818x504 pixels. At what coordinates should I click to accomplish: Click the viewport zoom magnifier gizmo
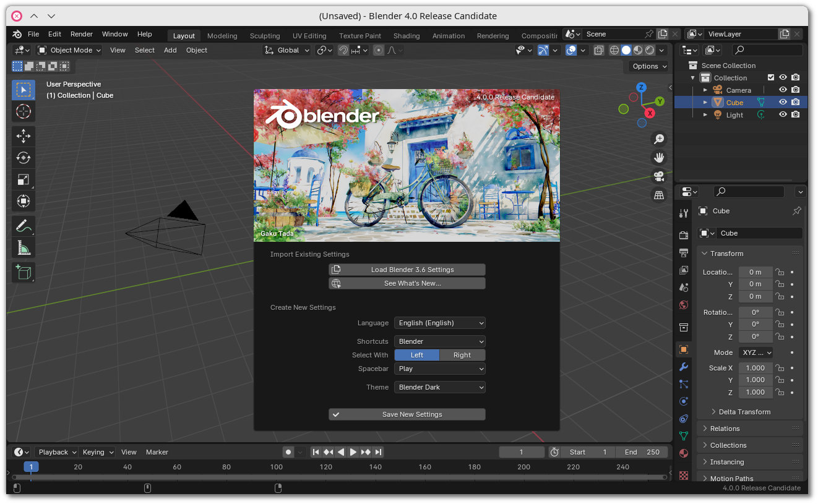pyautogui.click(x=659, y=139)
